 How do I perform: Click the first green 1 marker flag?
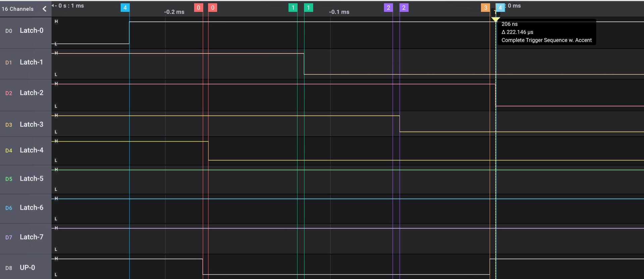293,8
